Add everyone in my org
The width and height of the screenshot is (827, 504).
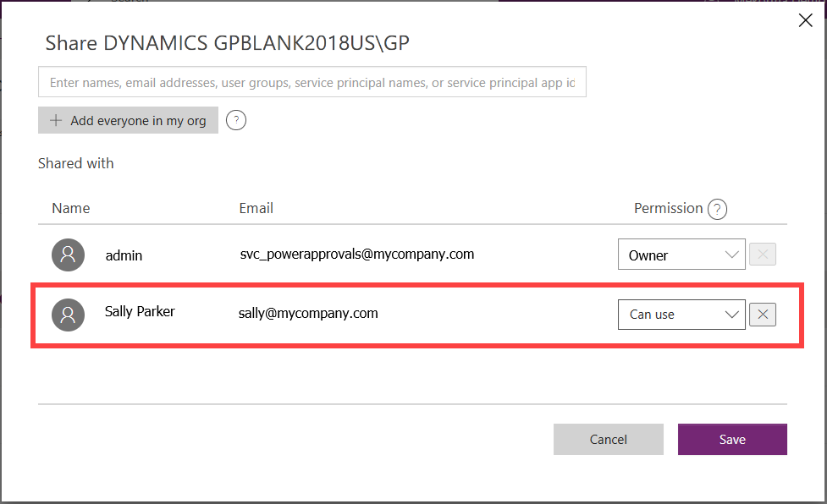pyautogui.click(x=128, y=121)
